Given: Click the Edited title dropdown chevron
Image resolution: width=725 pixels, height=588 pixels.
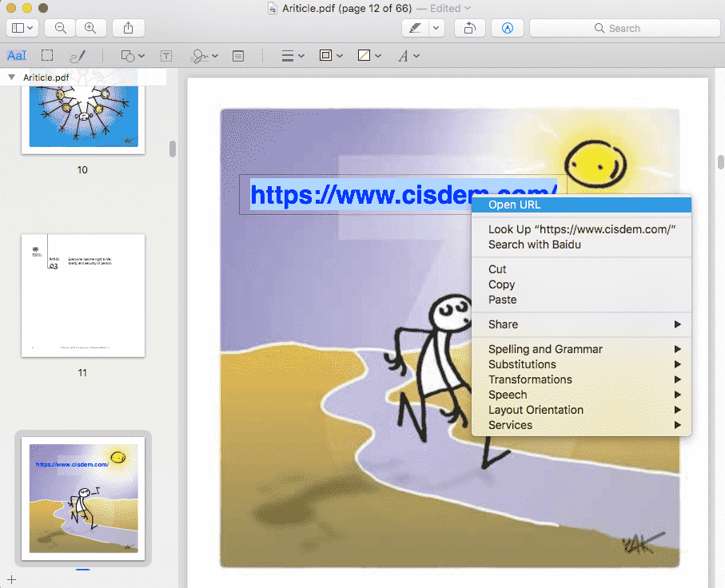Looking at the screenshot, I should [x=468, y=8].
